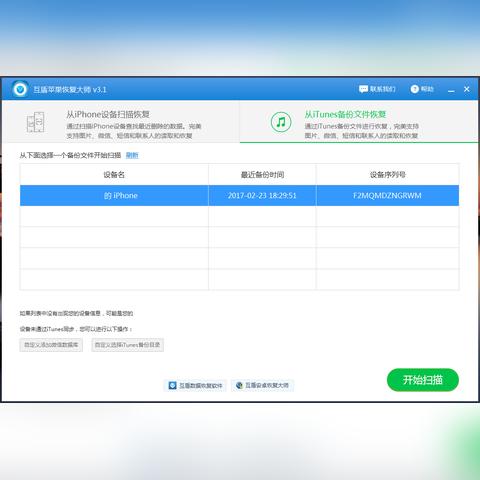Click the shield app logo in title bar

[x=20, y=89]
